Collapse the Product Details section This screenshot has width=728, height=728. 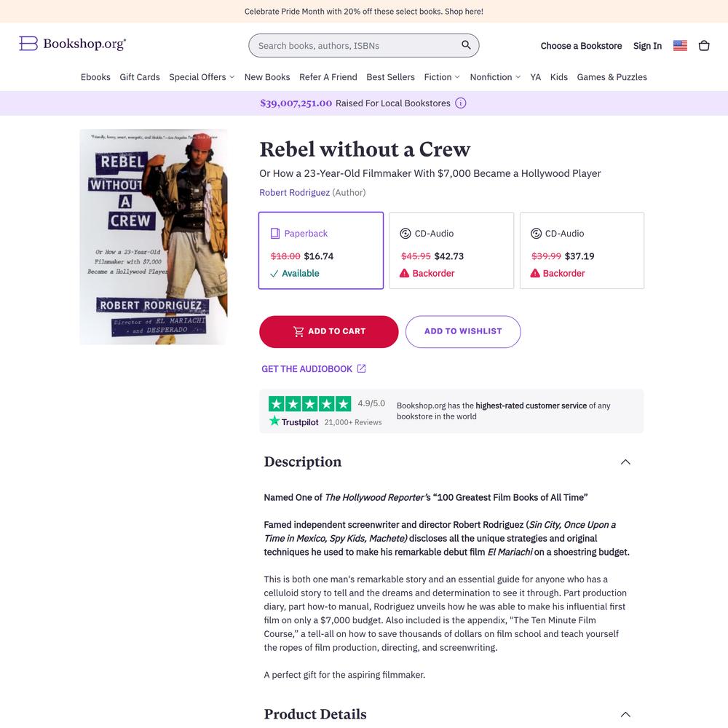pyautogui.click(x=625, y=715)
